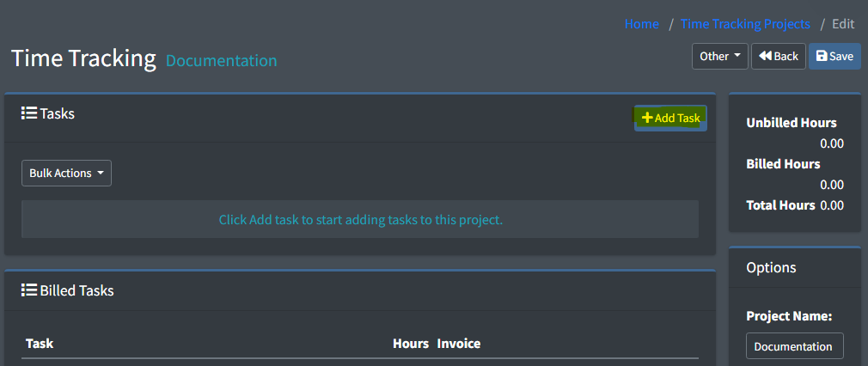
Task: Click the list icon beside Billed Tasks
Action: (28, 290)
